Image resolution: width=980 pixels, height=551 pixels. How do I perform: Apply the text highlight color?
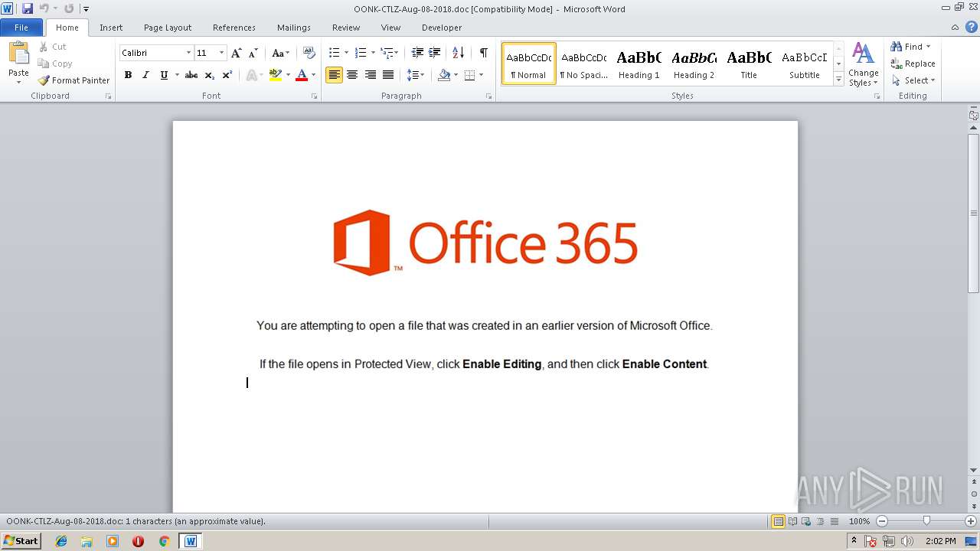[276, 75]
